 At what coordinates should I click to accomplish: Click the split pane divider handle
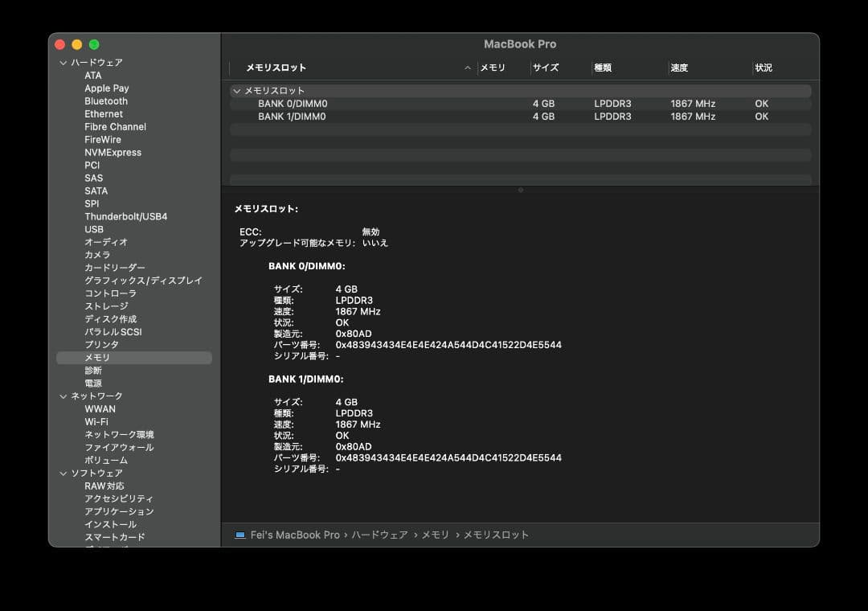tap(521, 190)
